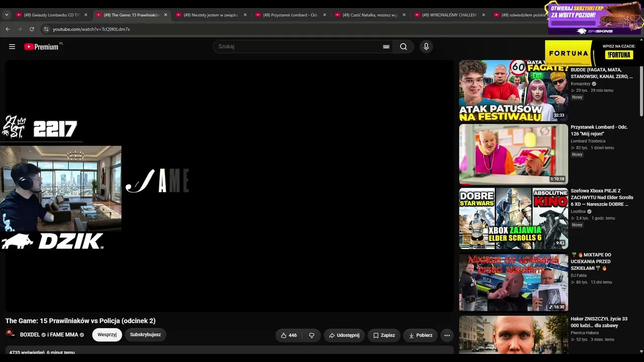The width and height of the screenshot is (644, 362).
Task: Visit the Lombard Trzebnica channel name
Action: coord(588,141)
